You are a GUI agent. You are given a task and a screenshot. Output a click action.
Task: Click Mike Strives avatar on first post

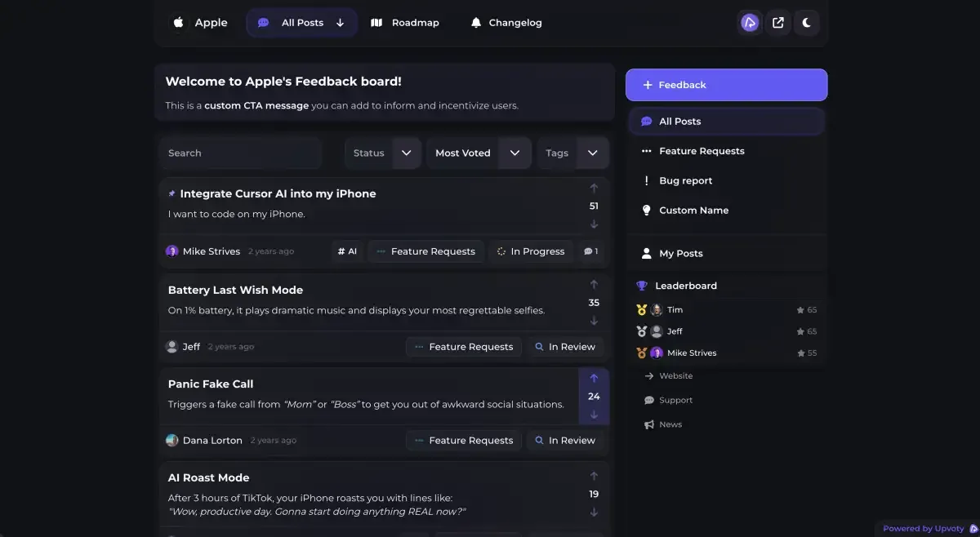[171, 251]
